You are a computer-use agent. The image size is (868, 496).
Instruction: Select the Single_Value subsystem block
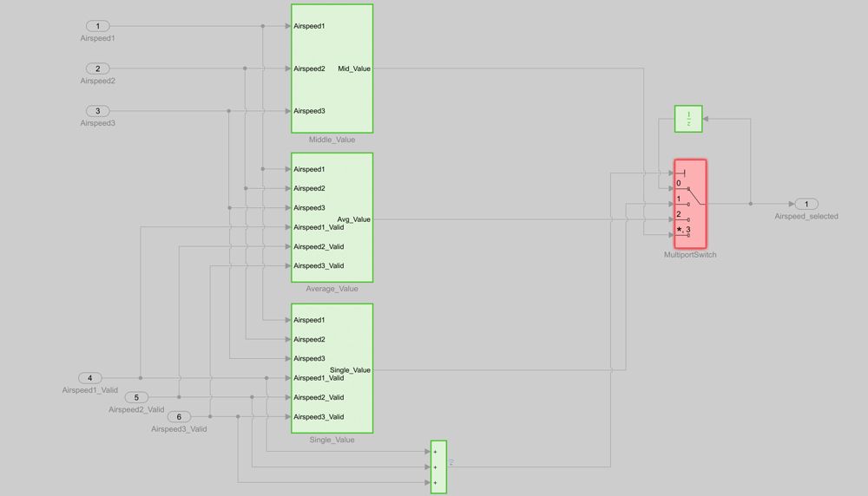[332, 368]
